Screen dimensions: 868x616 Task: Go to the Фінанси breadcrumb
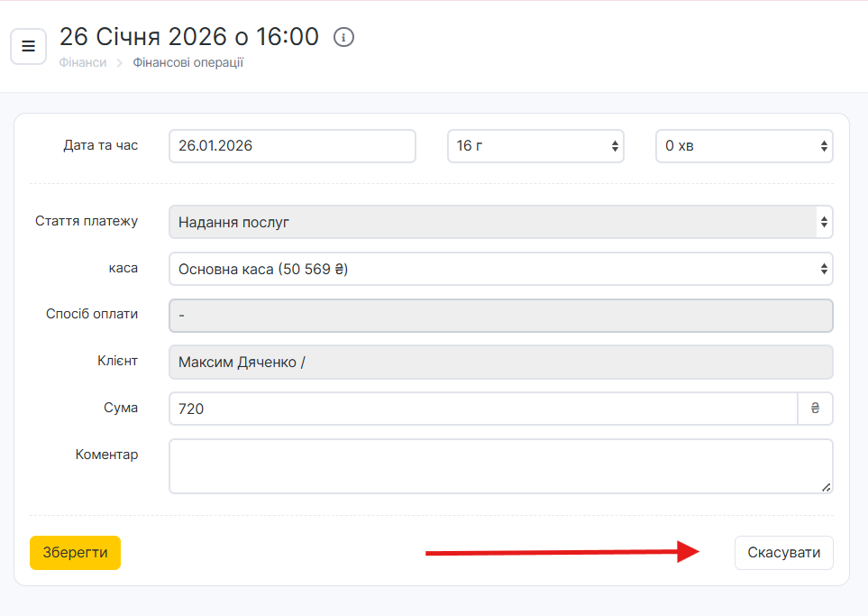(82, 63)
